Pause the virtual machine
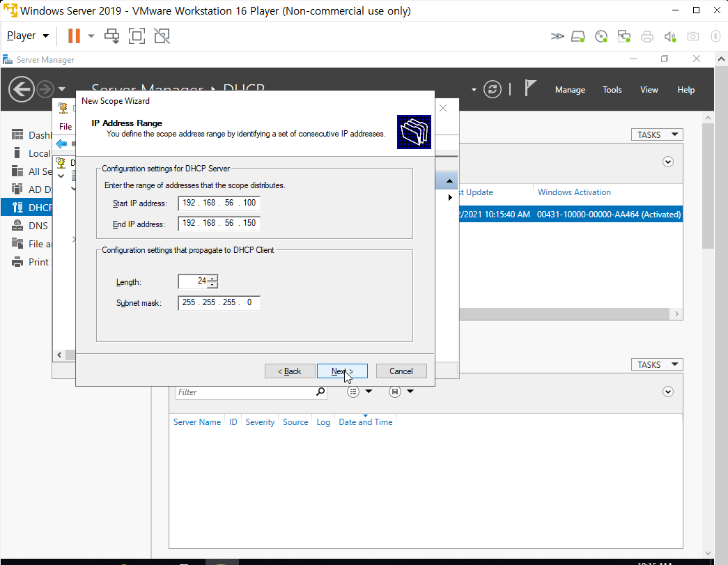This screenshot has height=565, width=728. pos(74,36)
